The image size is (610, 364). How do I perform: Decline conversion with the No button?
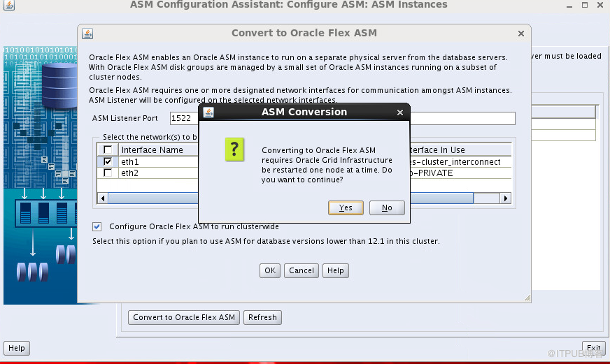(x=387, y=208)
